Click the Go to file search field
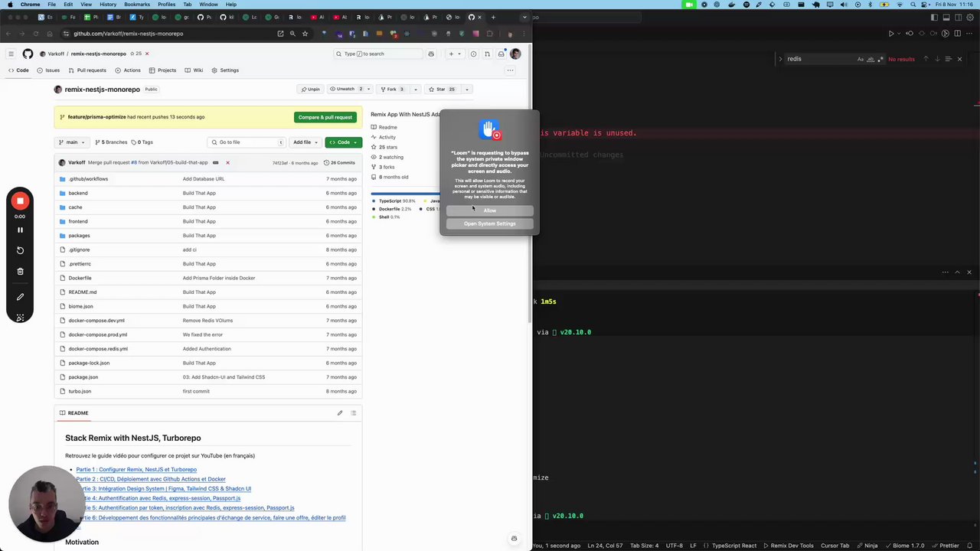The width and height of the screenshot is (980, 551). point(247,142)
